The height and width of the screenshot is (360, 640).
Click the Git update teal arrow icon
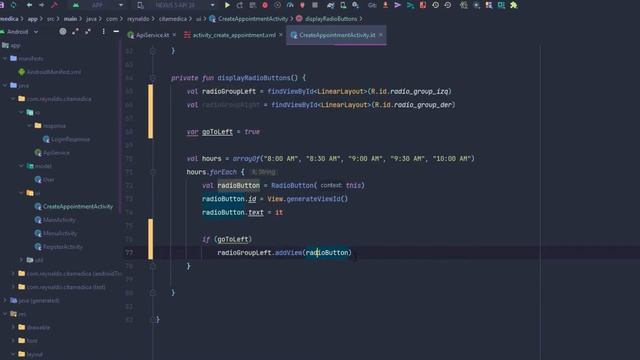tap(410, 5)
